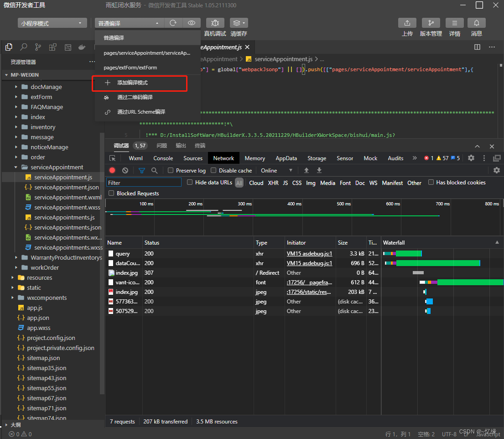This screenshot has width=504, height=439.
Task: Open network settings gear icon
Action: tap(497, 171)
